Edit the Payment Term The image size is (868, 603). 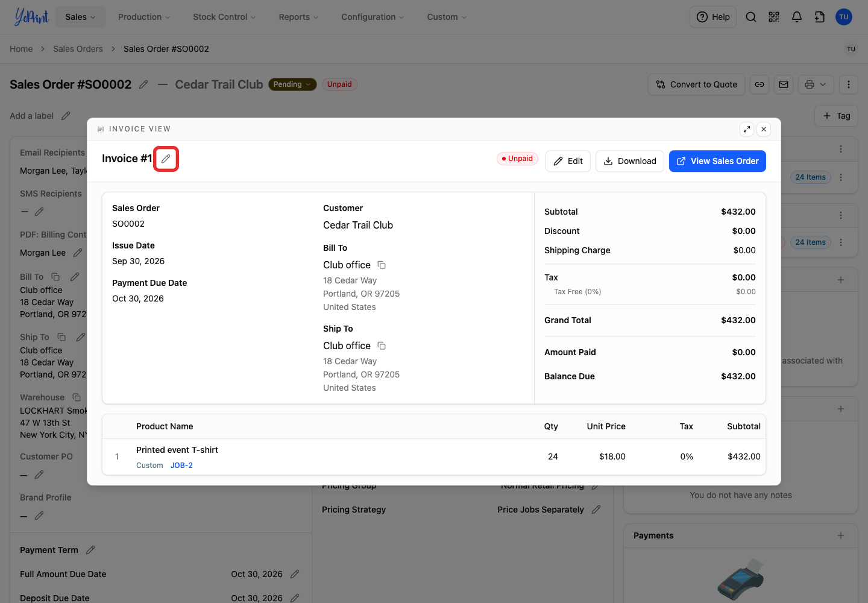[x=90, y=550]
